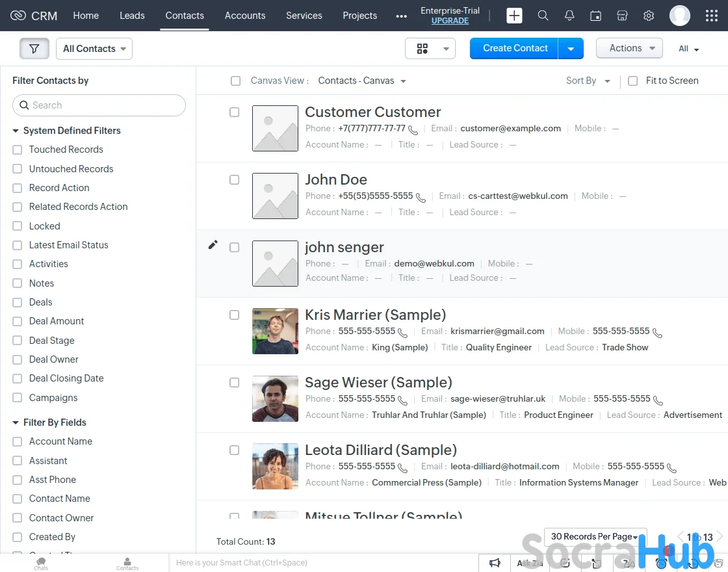Open the apps grid launcher icon

[711, 16]
